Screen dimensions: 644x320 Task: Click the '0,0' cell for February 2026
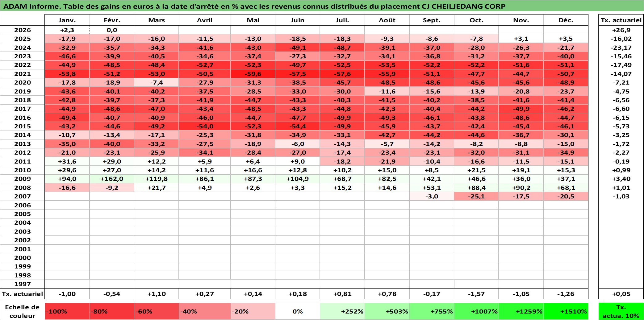coord(112,30)
